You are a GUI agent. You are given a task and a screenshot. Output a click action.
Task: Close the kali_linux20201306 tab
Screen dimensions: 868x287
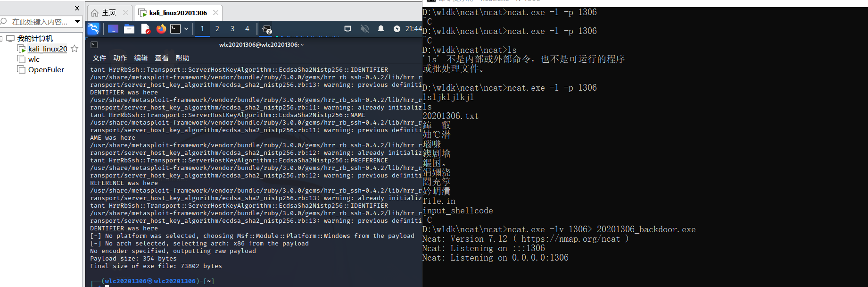[x=216, y=13]
